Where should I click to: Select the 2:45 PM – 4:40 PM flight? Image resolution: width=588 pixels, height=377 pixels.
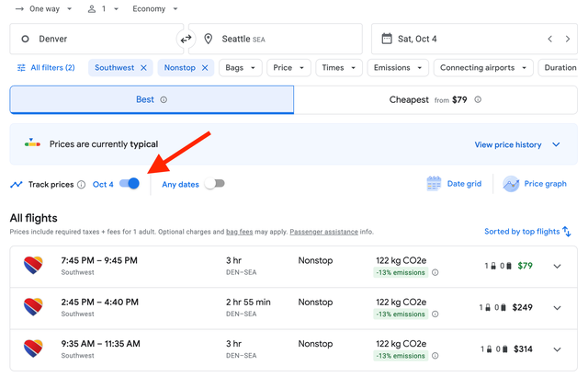294,308
